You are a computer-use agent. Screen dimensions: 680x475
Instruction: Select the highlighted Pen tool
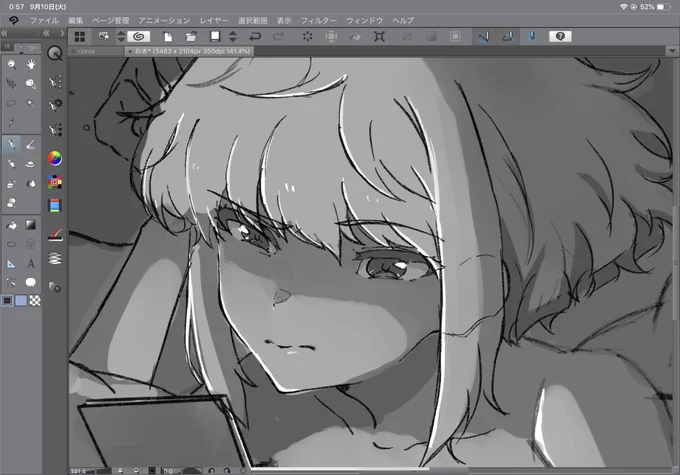coord(12,144)
